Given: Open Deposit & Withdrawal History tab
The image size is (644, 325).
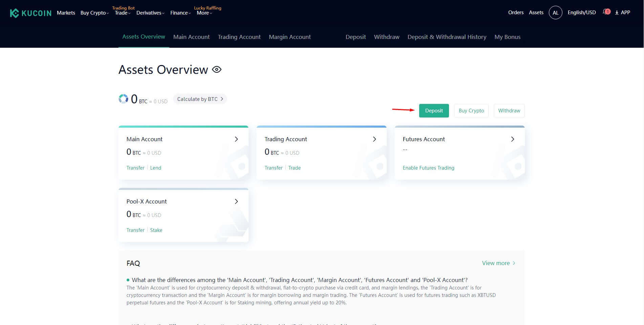Looking at the screenshot, I should pyautogui.click(x=447, y=37).
